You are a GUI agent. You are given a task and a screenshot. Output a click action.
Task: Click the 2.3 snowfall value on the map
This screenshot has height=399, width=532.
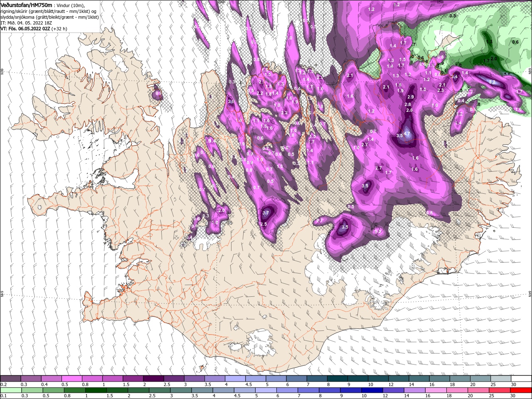(x=441, y=90)
